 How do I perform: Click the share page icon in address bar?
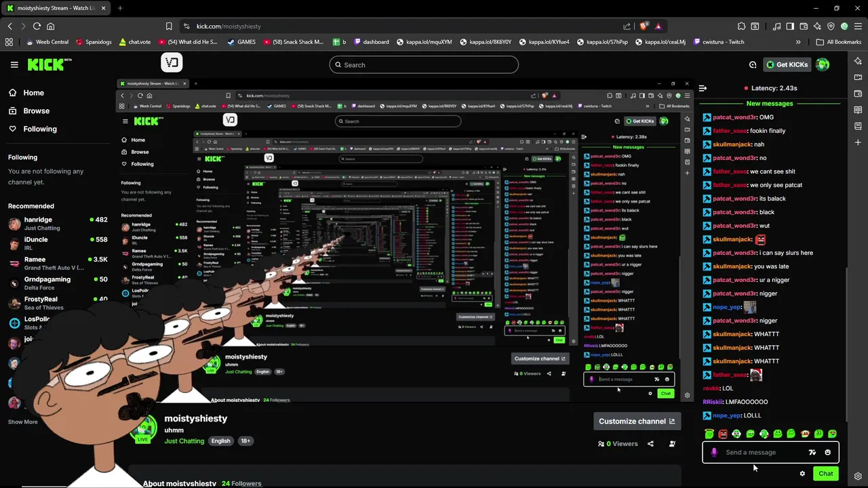(627, 26)
